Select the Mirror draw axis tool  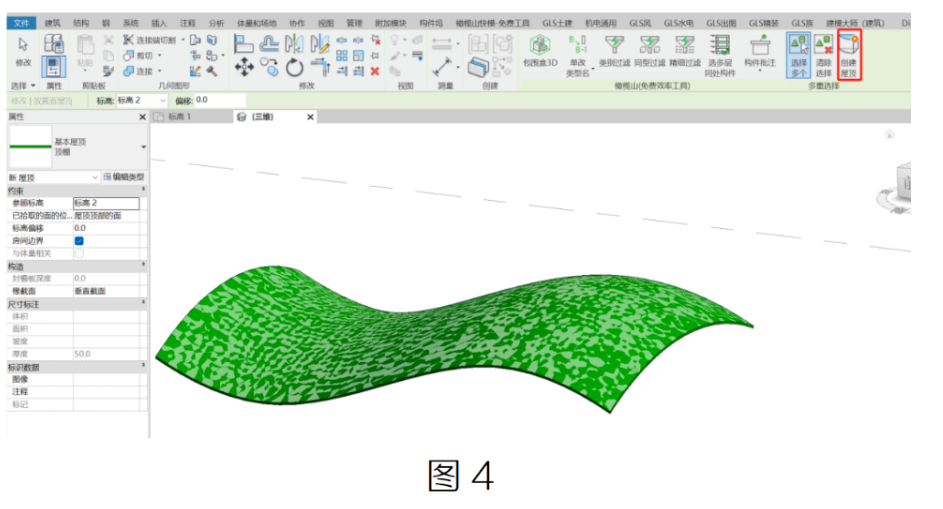tap(319, 44)
